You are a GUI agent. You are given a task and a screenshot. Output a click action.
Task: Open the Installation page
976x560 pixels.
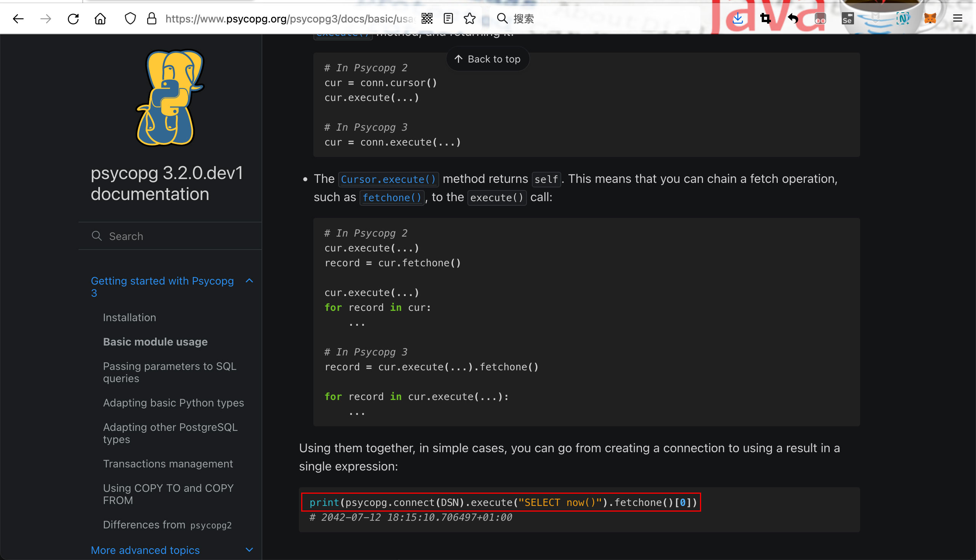click(x=129, y=318)
